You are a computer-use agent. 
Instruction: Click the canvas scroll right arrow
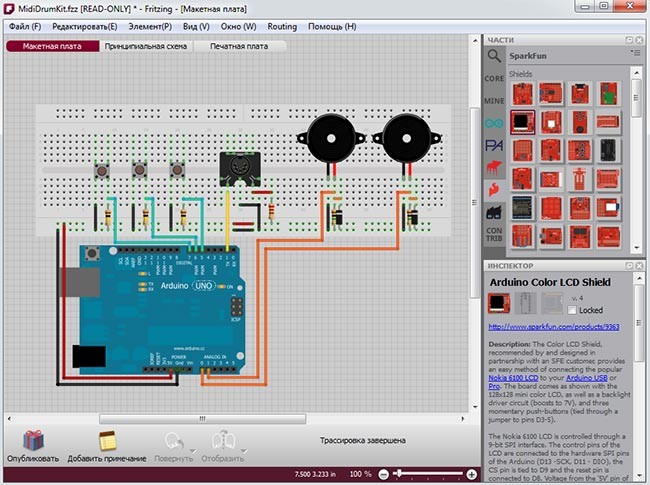[x=463, y=419]
